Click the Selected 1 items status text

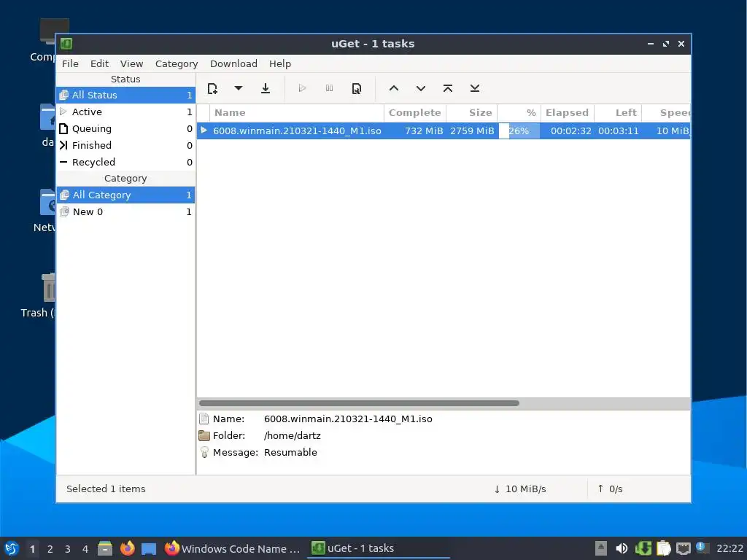(x=106, y=489)
